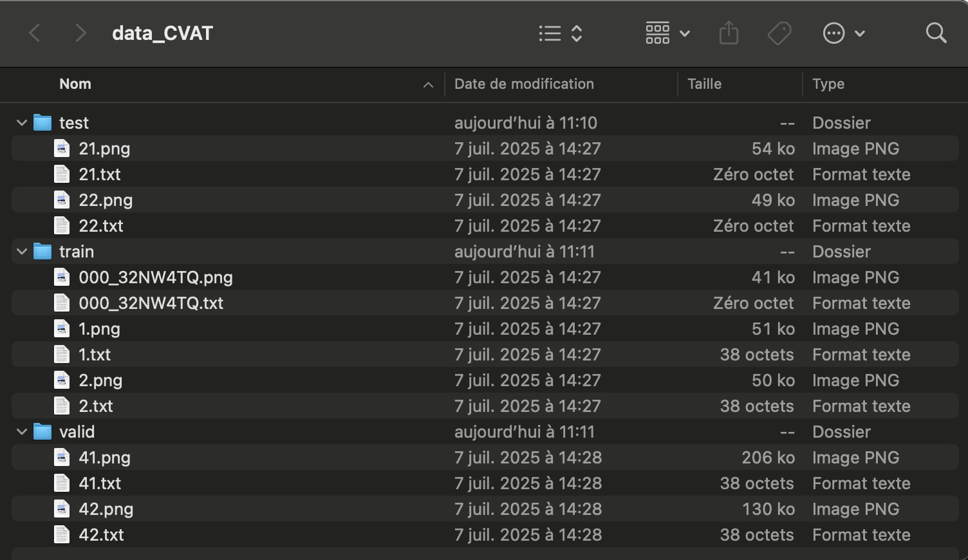
Task: Click the 42.txt file icon
Action: 62,534
